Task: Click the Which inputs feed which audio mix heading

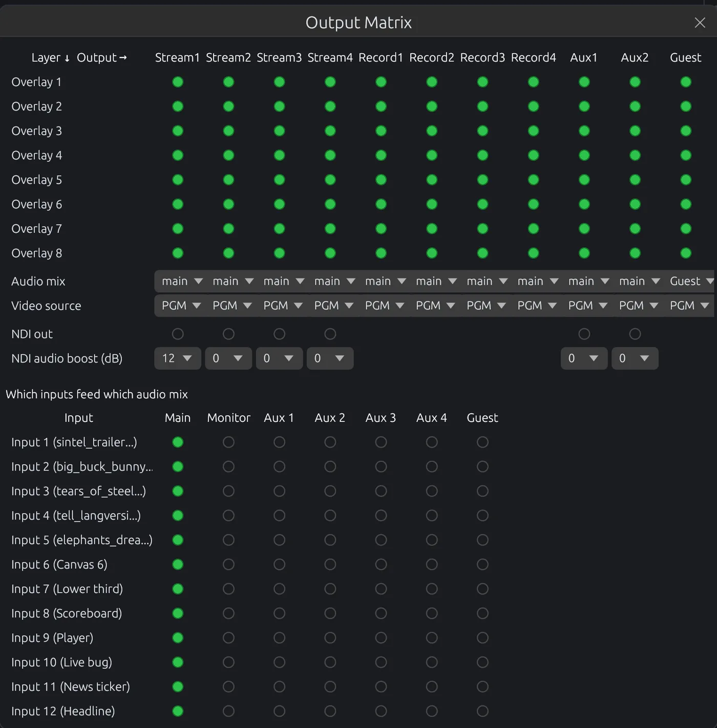Action: 97,394
